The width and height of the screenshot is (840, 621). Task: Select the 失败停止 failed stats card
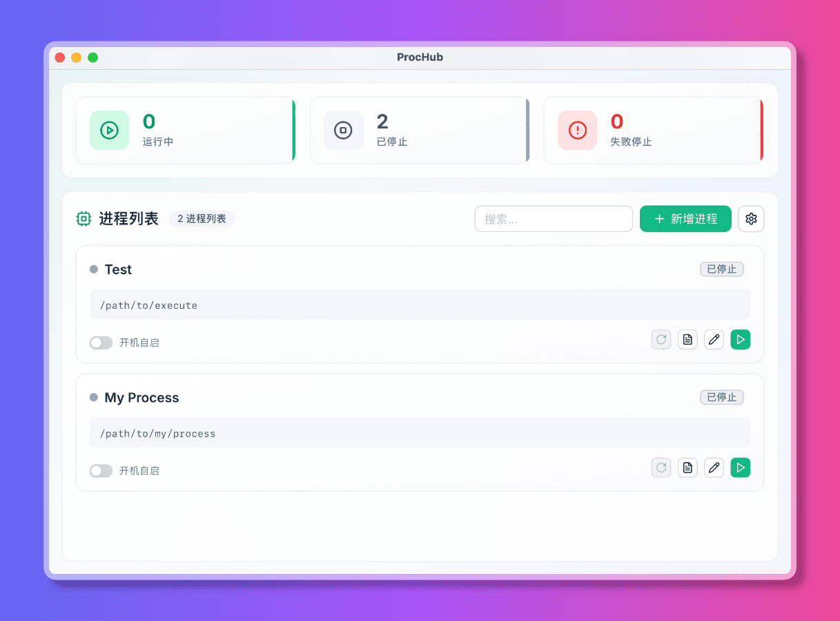(653, 131)
